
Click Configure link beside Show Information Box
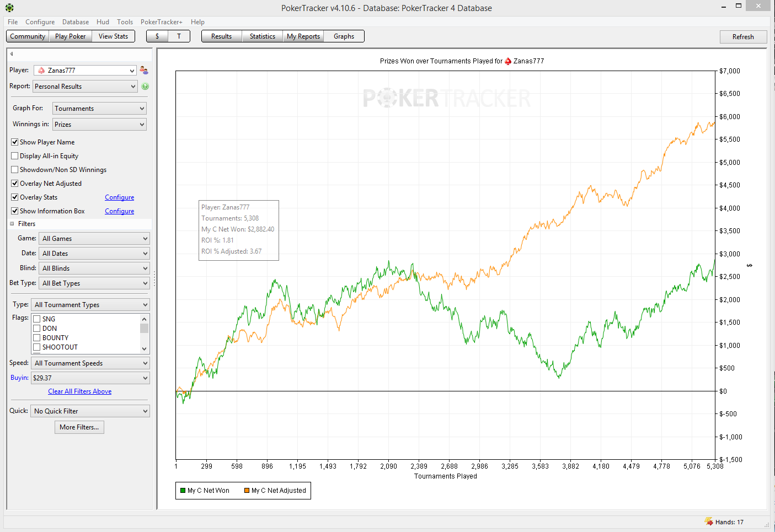pos(120,211)
